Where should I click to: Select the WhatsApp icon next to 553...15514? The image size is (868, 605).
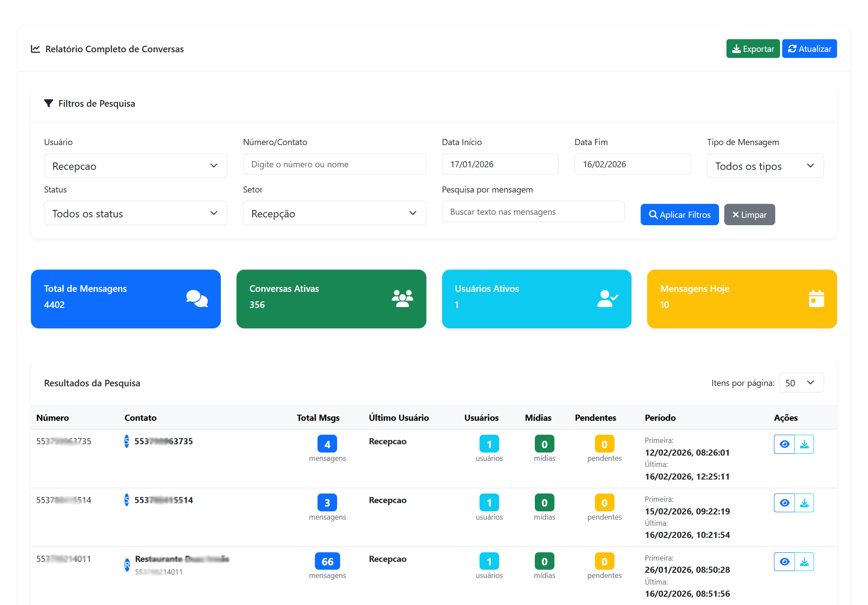point(126,500)
